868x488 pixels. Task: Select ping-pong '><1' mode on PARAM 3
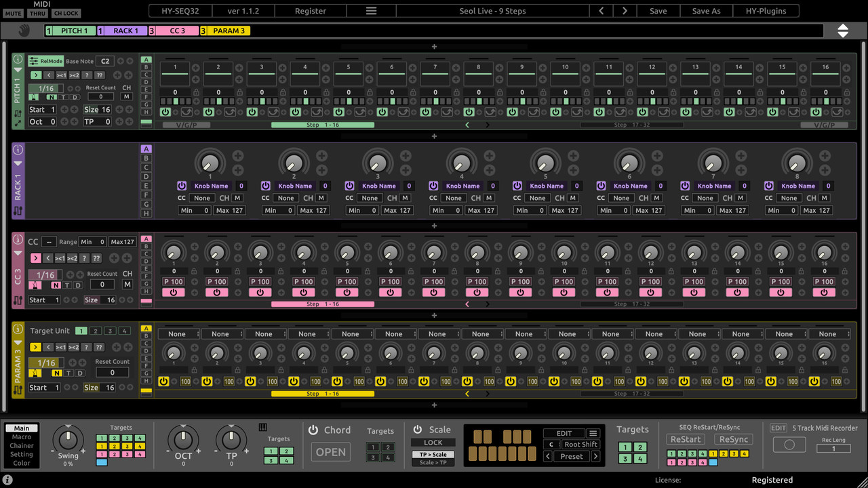coord(60,347)
